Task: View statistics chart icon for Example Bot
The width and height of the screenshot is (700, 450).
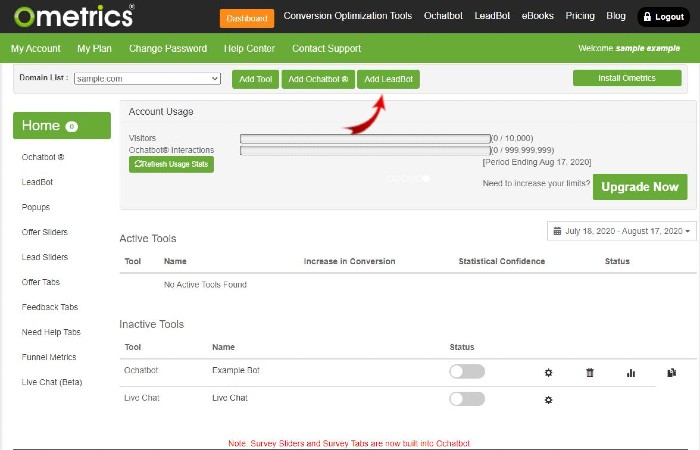Action: coord(631,373)
